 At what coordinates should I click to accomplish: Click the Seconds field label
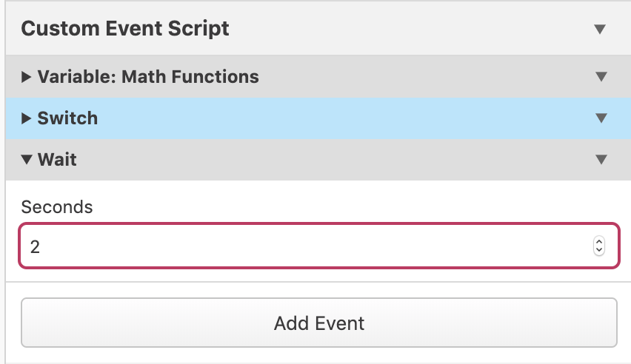click(x=57, y=207)
